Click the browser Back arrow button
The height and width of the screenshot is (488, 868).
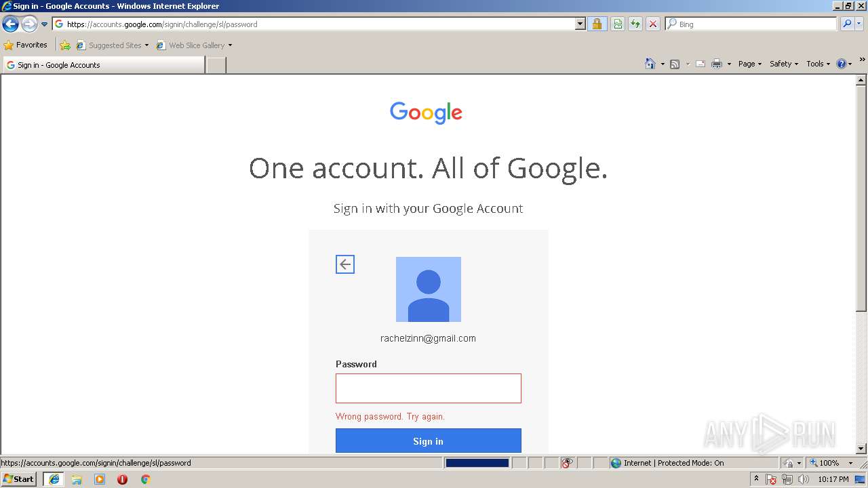tap(10, 24)
